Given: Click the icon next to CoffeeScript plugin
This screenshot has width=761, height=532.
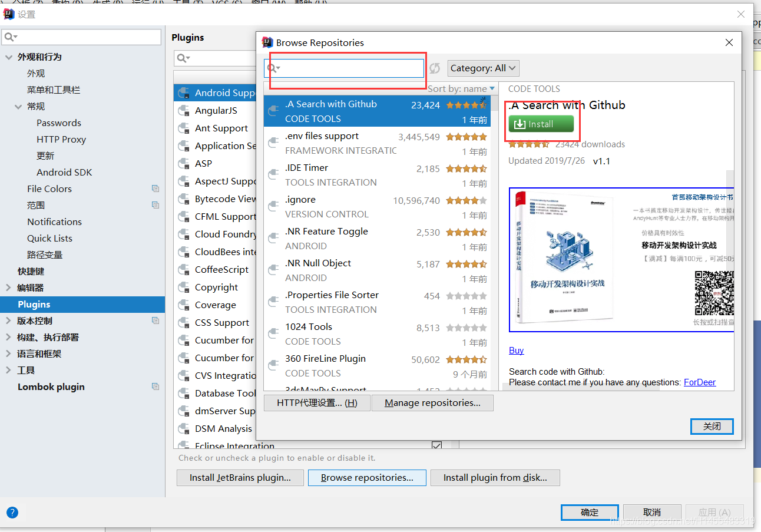Looking at the screenshot, I should coord(184,270).
